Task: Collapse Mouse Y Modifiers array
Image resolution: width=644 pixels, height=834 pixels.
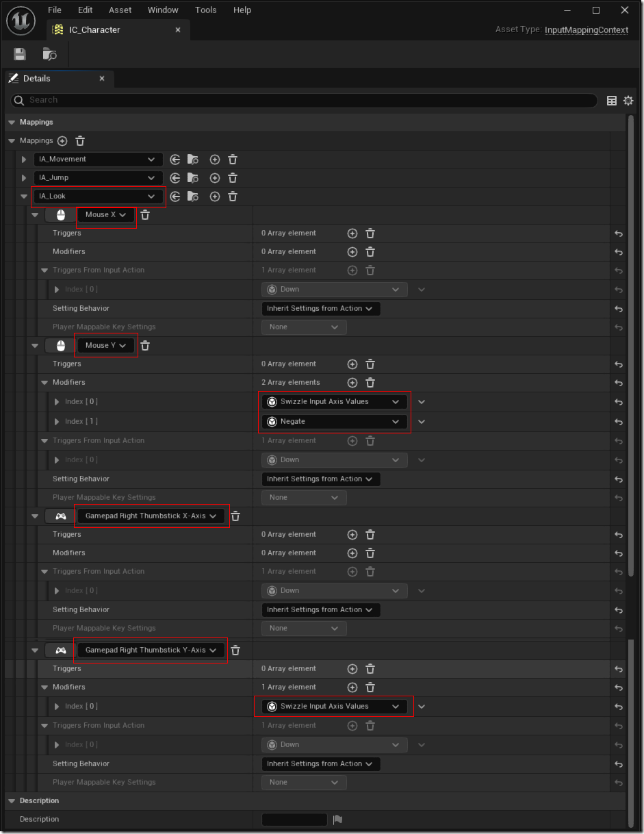Action: 45,383
